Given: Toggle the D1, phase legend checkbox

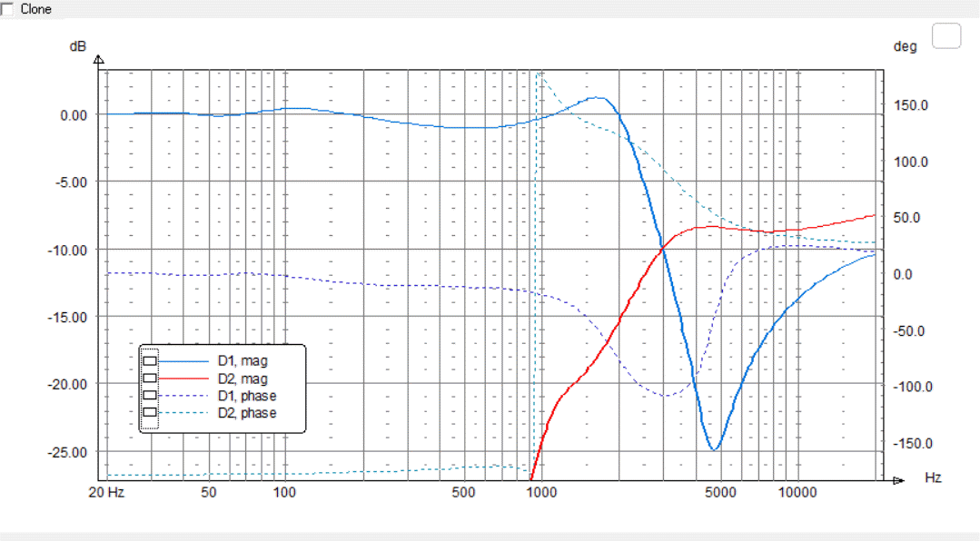Looking at the screenshot, I should point(150,396).
